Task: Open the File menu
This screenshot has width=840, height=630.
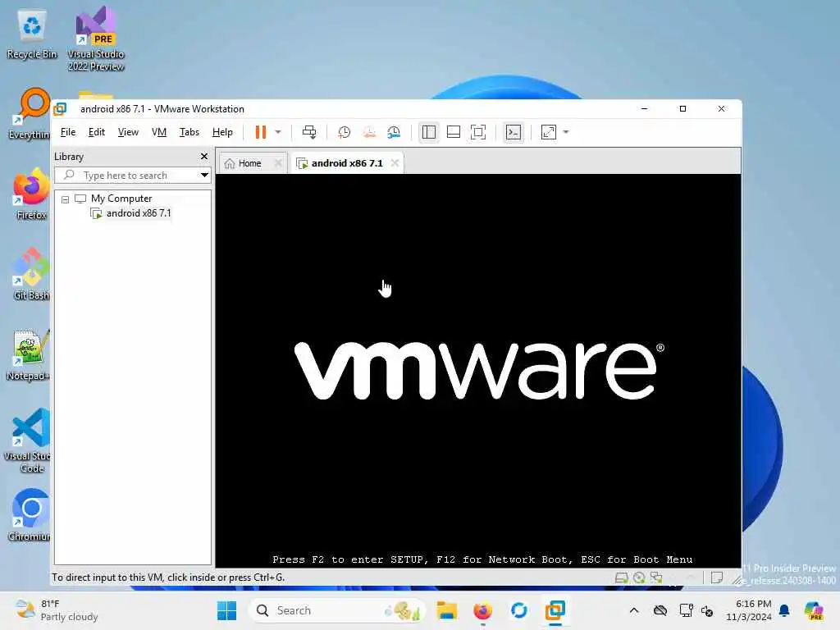Action: point(68,132)
